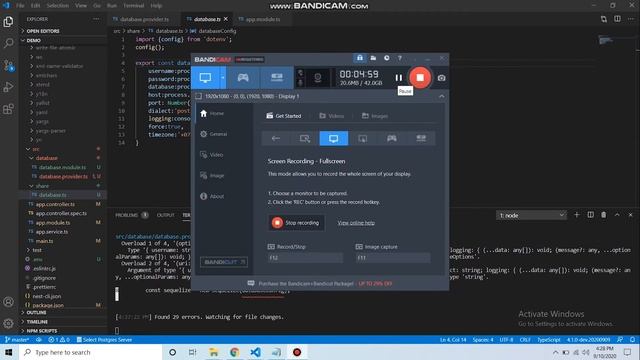
Task: Collapse src folder in Explorer
Action: (x=63, y=149)
